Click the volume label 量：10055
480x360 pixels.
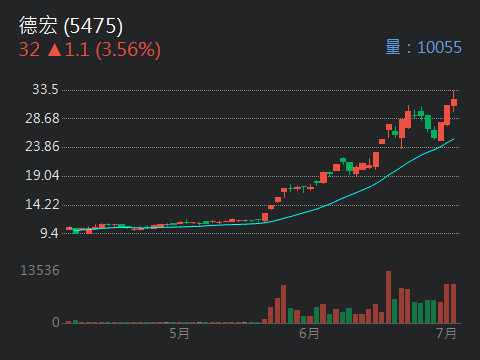(x=423, y=47)
